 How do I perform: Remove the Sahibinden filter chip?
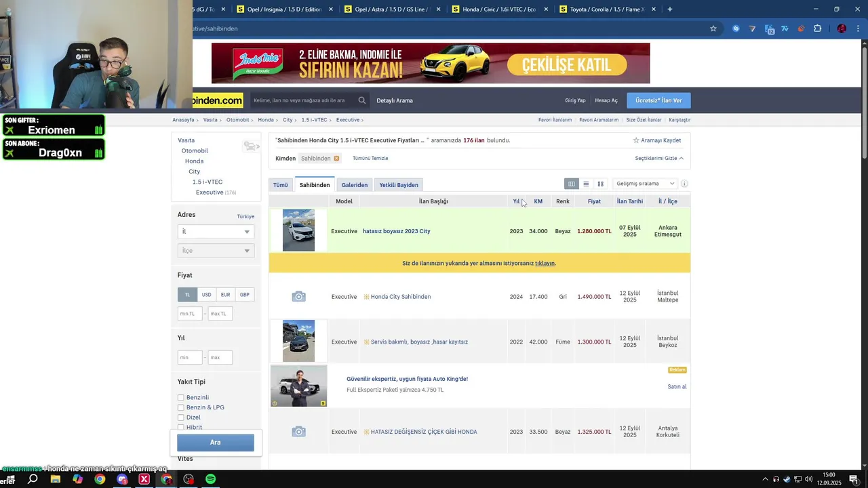[336, 159]
